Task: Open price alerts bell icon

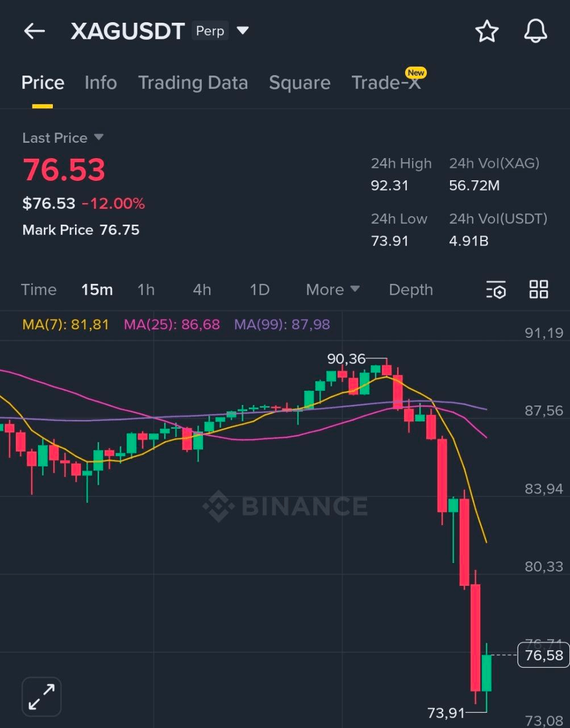Action: [535, 31]
